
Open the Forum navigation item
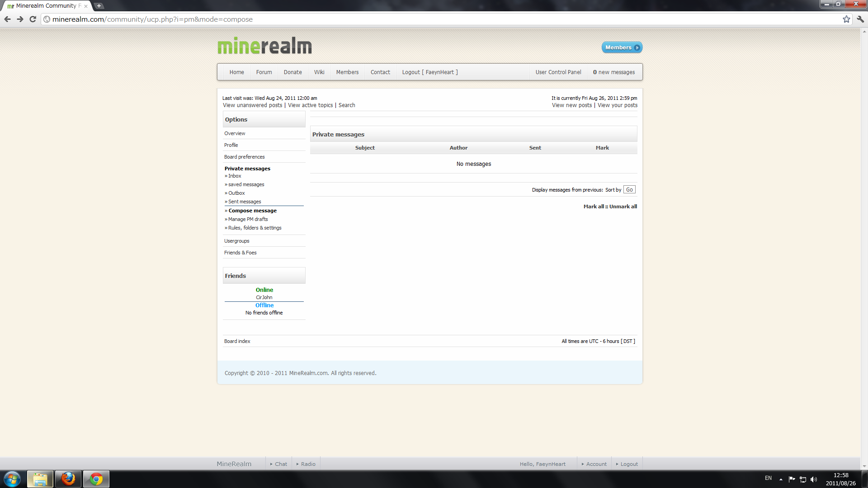pyautogui.click(x=264, y=72)
